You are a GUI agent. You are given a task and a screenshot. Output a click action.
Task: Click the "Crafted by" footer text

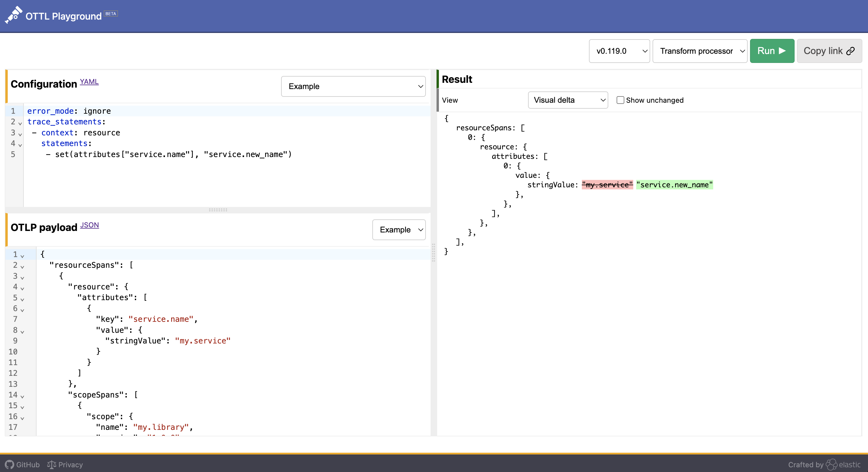click(805, 465)
